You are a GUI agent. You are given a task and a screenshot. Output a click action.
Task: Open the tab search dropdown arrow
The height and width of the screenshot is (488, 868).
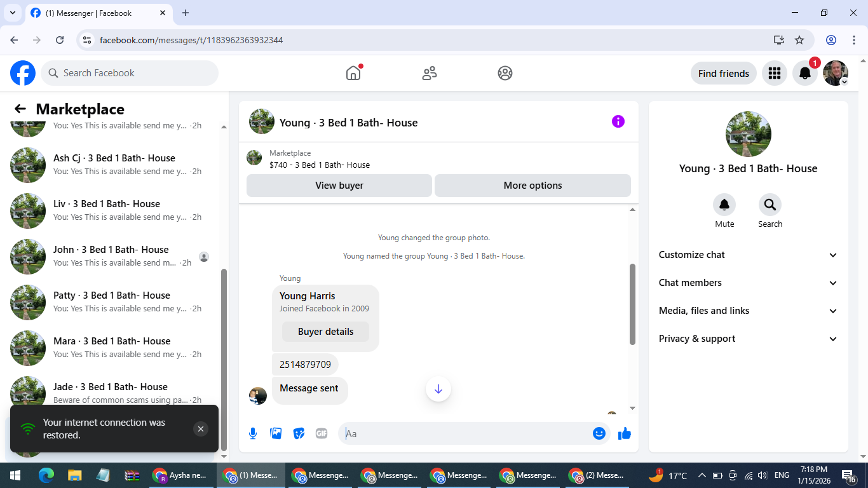13,13
